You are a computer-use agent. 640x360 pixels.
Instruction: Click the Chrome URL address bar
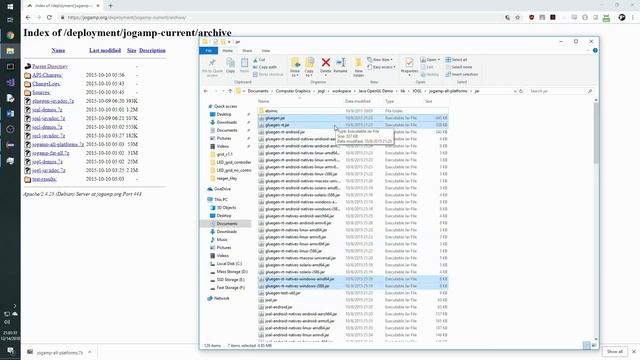pyautogui.click(x=282, y=18)
